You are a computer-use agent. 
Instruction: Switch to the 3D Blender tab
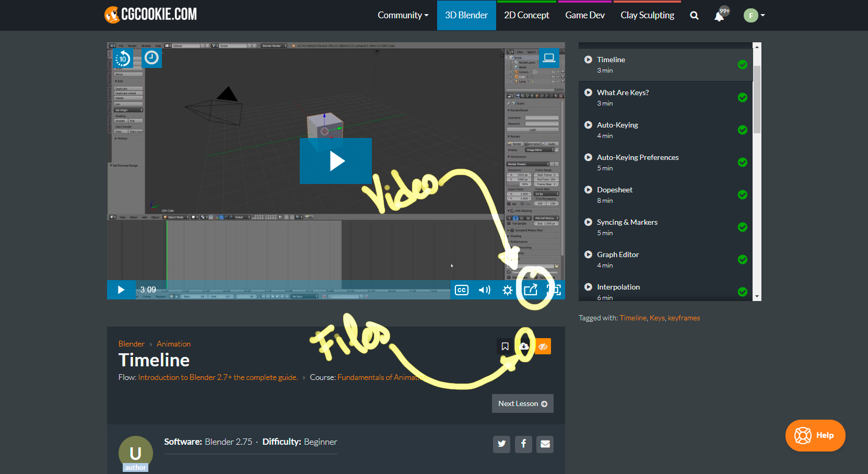466,16
